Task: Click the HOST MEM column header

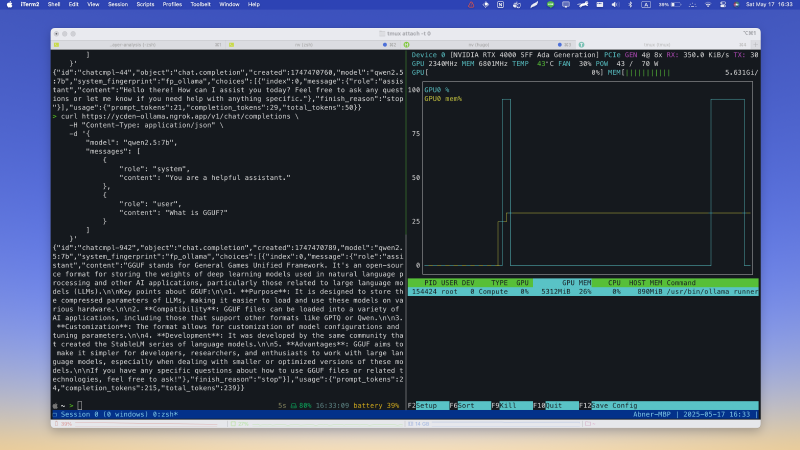Action: [x=645, y=283]
